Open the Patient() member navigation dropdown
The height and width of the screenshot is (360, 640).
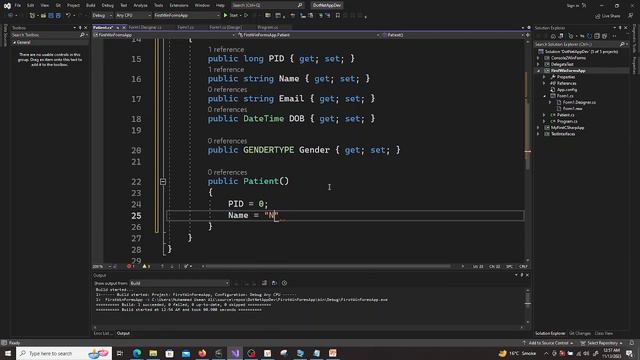(453, 35)
